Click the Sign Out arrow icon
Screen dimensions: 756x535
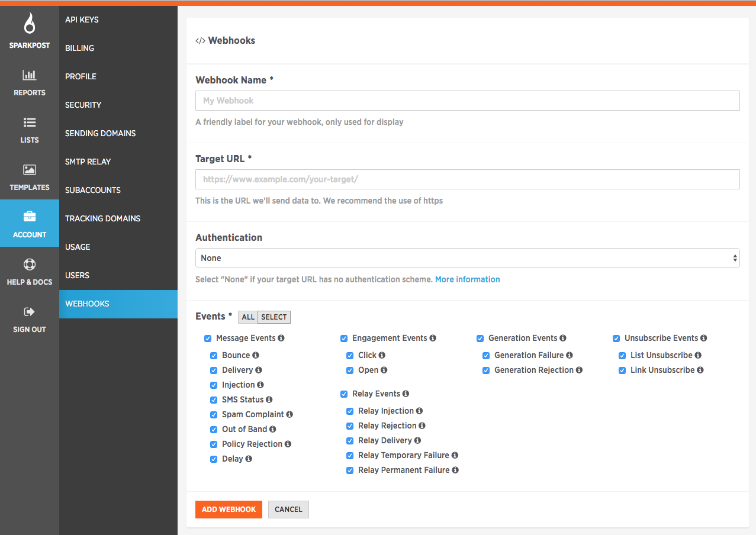point(30,312)
